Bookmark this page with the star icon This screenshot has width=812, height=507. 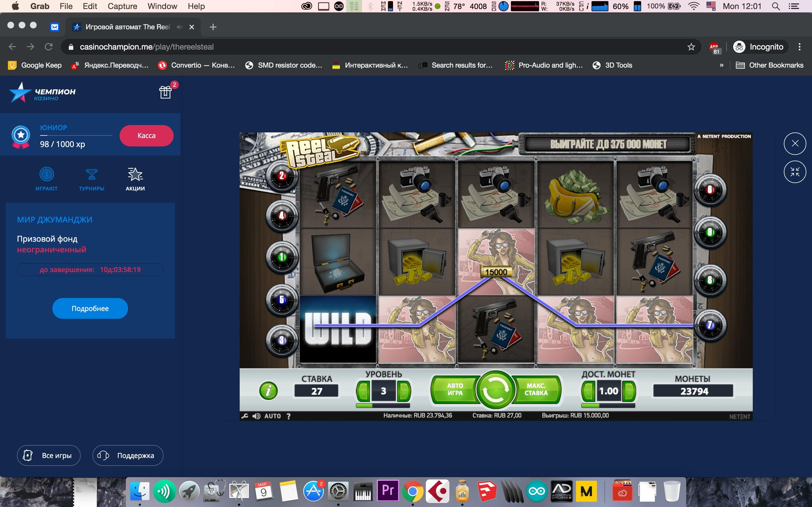pyautogui.click(x=691, y=47)
